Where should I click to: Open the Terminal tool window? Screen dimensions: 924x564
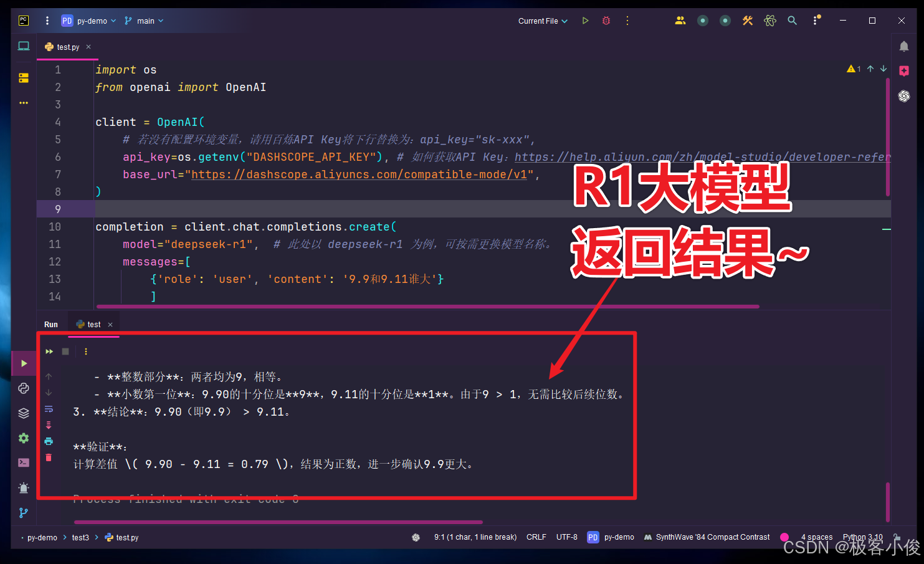pos(24,463)
